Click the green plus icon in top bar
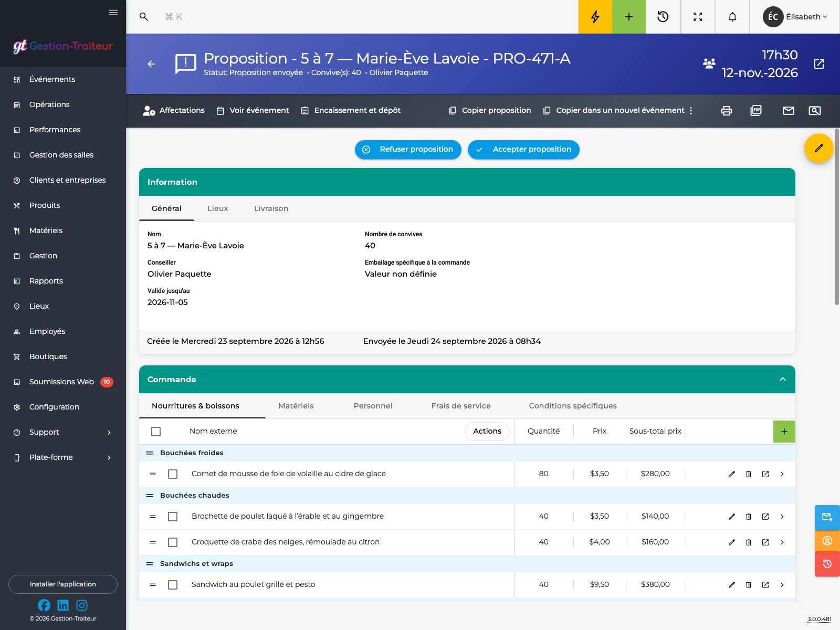 [629, 17]
